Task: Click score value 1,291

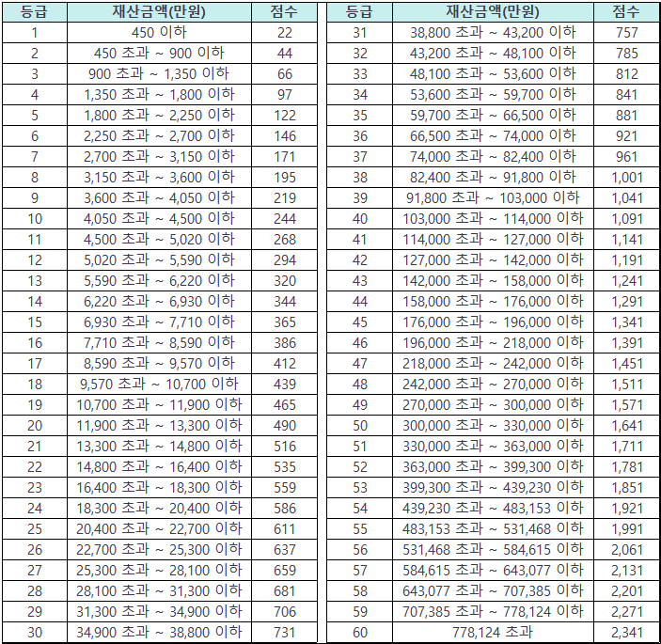Action: pyautogui.click(x=627, y=301)
